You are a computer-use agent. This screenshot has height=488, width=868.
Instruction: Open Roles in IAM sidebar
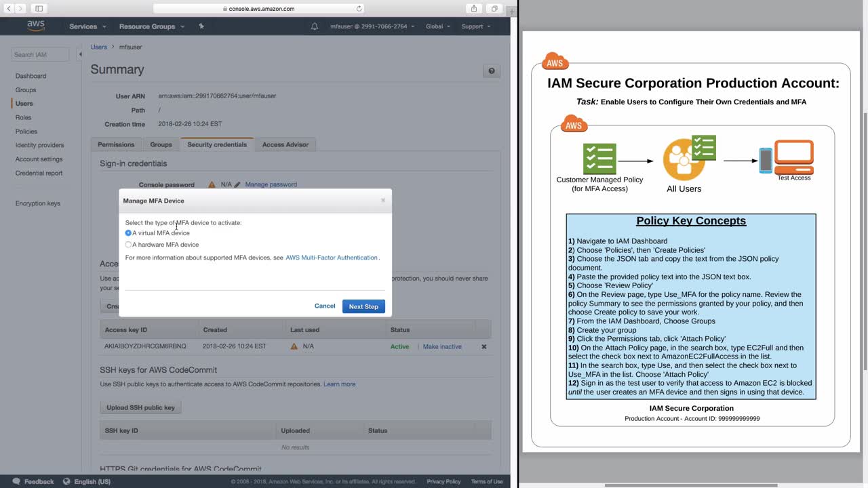click(x=24, y=117)
